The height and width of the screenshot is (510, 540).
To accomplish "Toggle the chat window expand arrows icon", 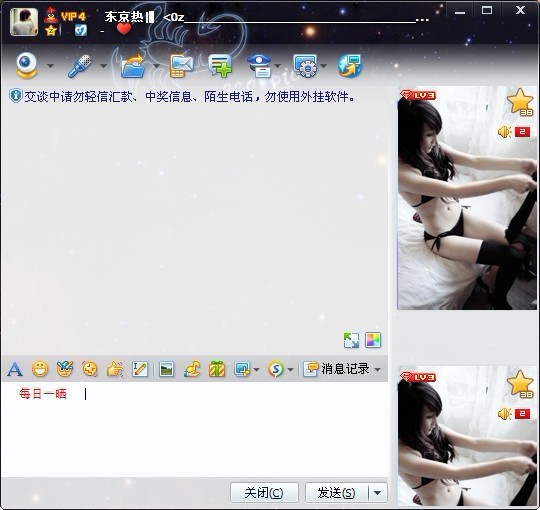I will tap(351, 340).
